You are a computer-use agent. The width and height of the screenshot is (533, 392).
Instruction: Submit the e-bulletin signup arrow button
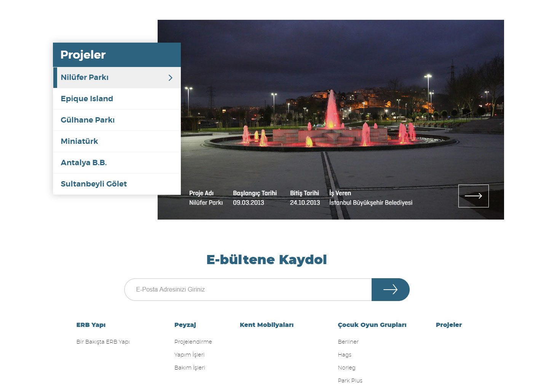click(390, 290)
